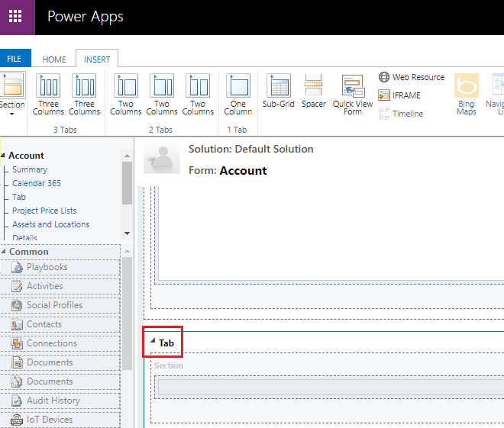Select first Documents navigation item

(x=60, y=362)
